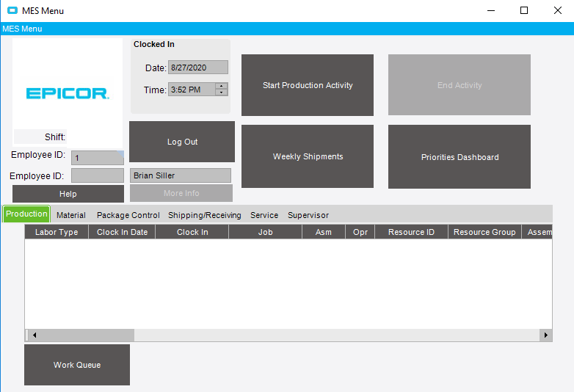The image size is (574, 392).
Task: Increase the time with up spinner arrow
Action: [x=222, y=86]
